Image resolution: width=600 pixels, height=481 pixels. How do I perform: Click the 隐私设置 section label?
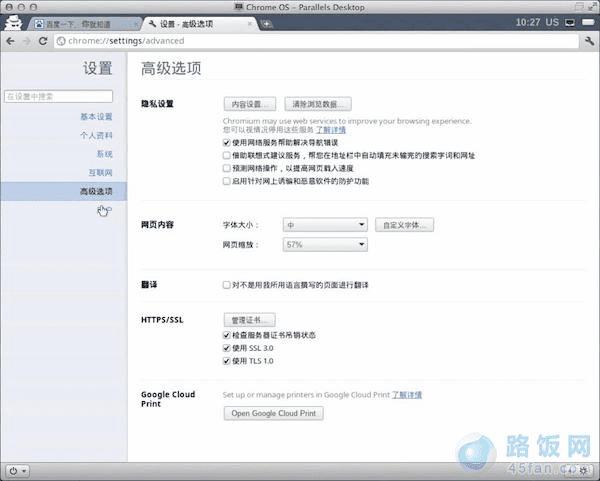157,104
